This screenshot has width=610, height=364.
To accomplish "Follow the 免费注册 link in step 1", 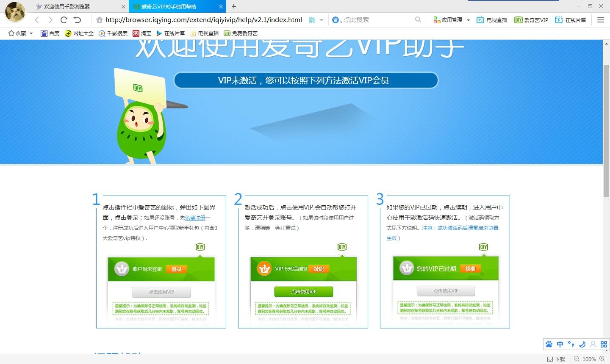I will click(195, 218).
